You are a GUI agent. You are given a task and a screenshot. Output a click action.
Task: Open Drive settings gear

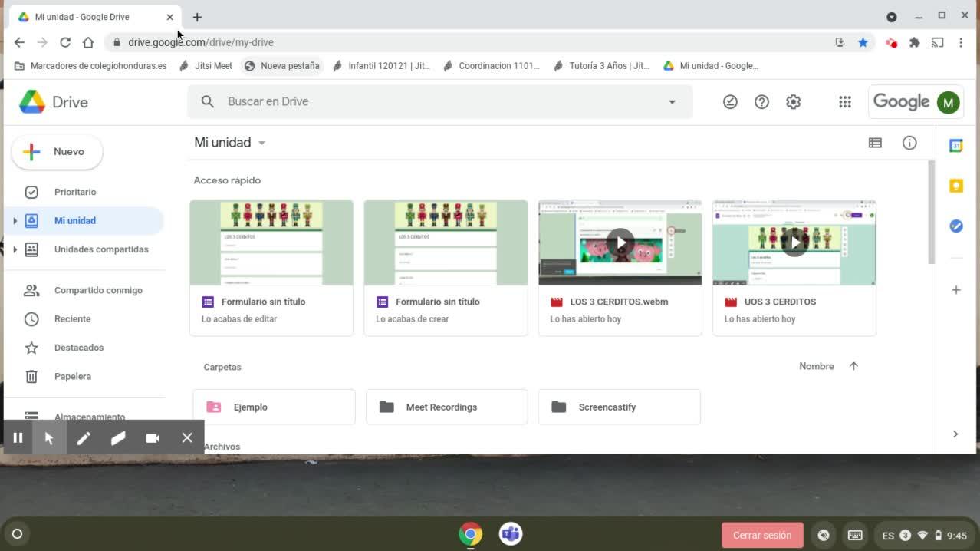click(x=793, y=101)
